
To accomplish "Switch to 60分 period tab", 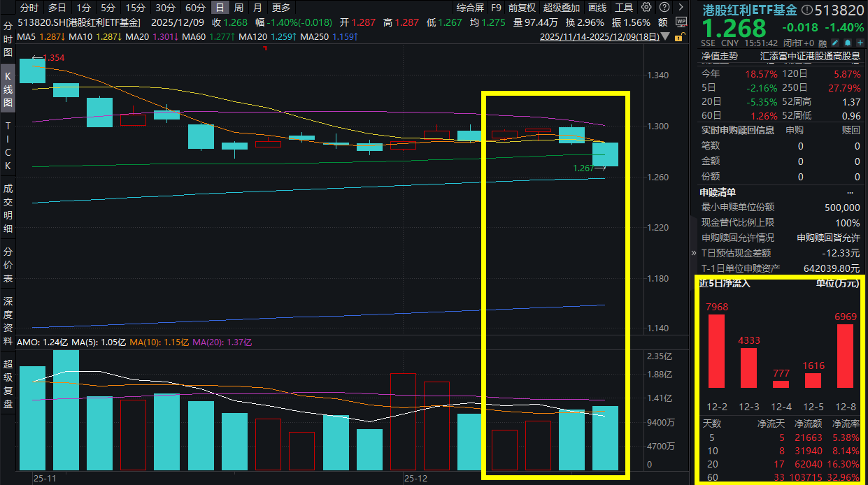I will (x=195, y=8).
